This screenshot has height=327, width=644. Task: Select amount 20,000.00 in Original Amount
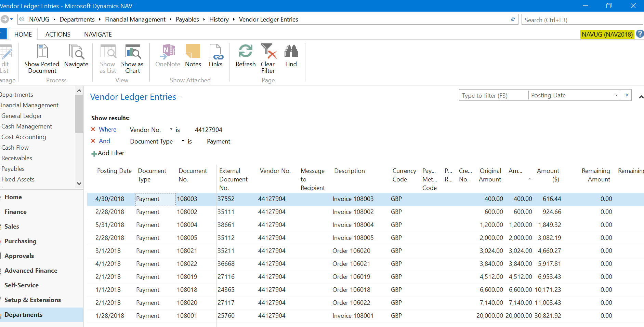click(490, 316)
